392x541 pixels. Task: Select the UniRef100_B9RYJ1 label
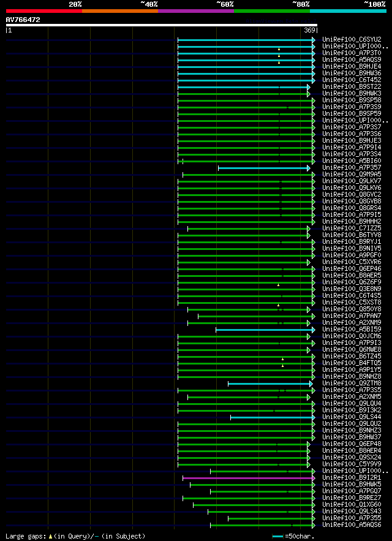coord(352,241)
